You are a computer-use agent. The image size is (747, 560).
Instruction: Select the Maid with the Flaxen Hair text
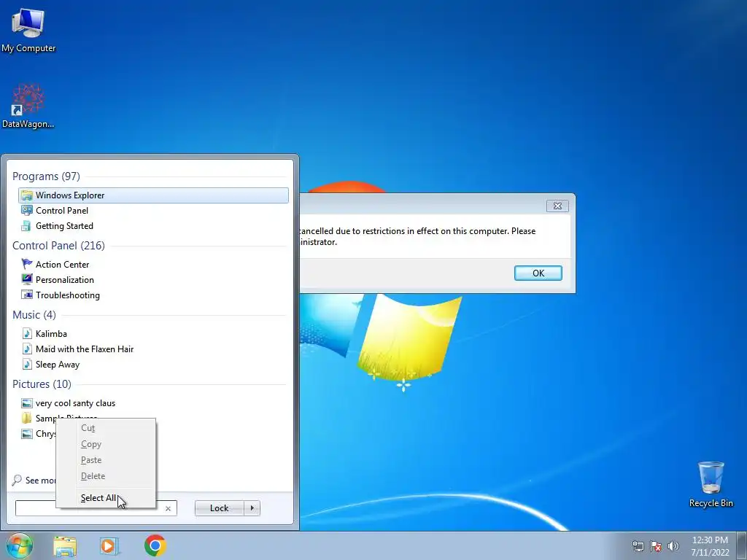point(85,349)
